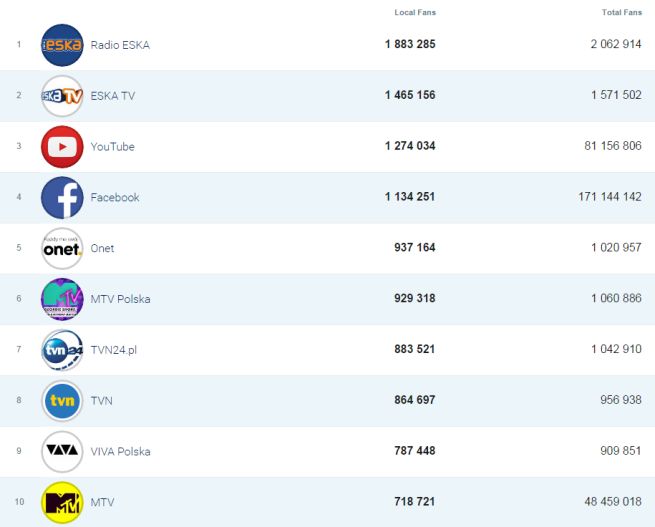Open the Radio ESKA page link
The image size is (655, 527).
coord(120,45)
